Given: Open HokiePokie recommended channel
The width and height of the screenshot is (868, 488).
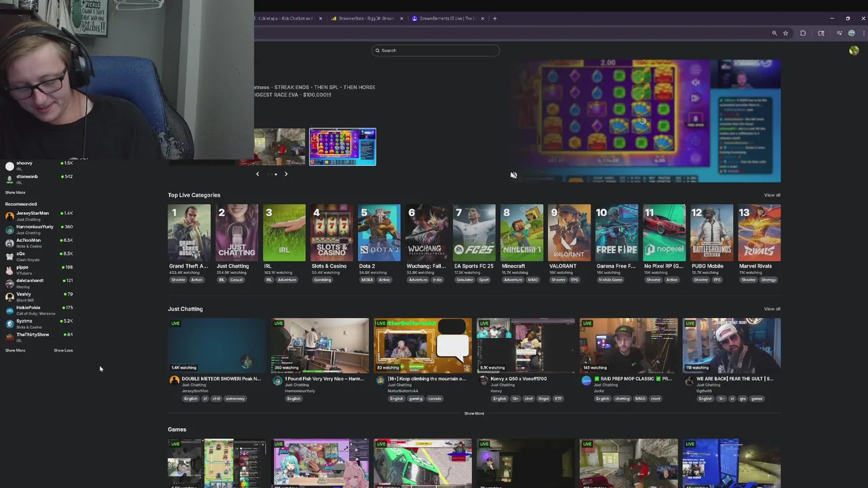Looking at the screenshot, I should [39, 310].
